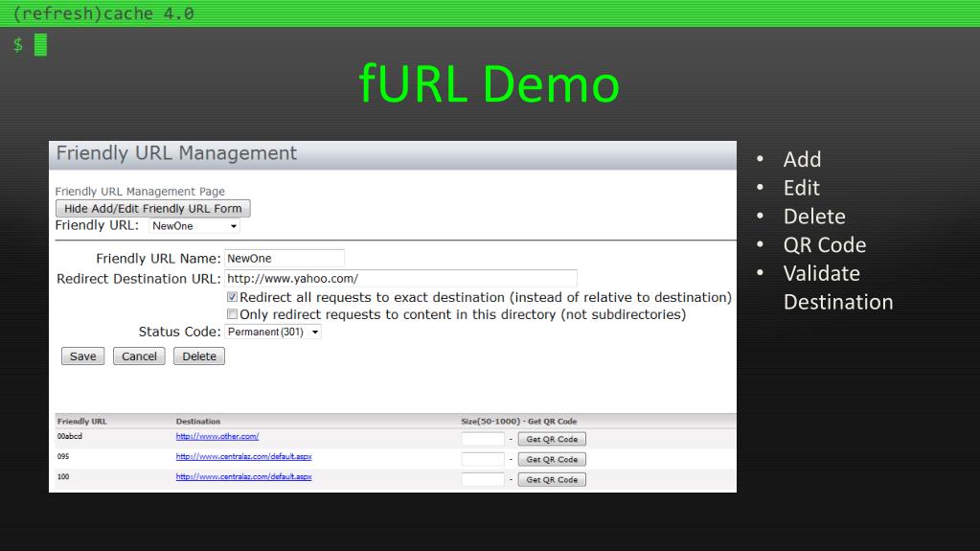Screen dimensions: 980x551
Task: Open the http://www.other.com/ destination link
Action: (217, 437)
